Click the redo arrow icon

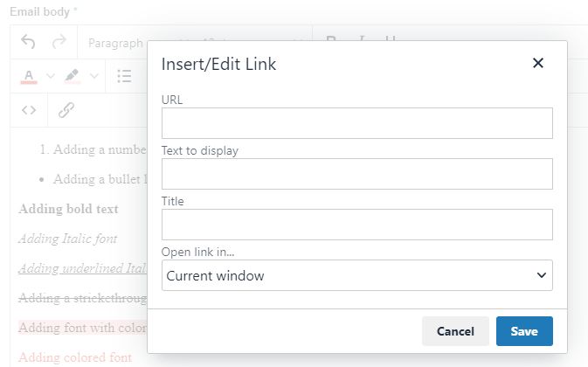(x=59, y=42)
